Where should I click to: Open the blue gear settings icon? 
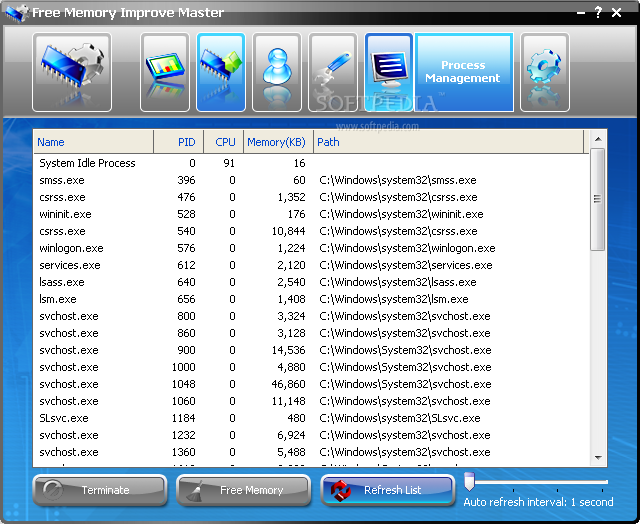(545, 72)
